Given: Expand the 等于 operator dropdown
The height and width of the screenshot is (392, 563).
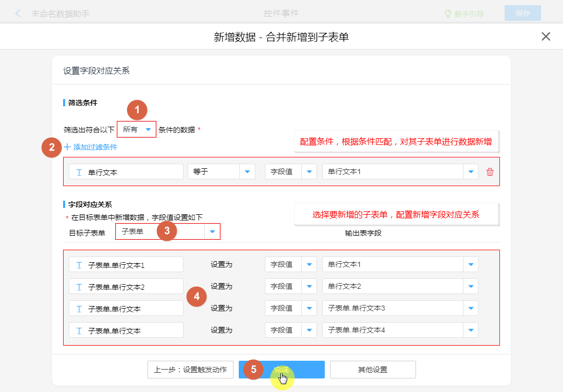Looking at the screenshot, I should click(x=247, y=171).
